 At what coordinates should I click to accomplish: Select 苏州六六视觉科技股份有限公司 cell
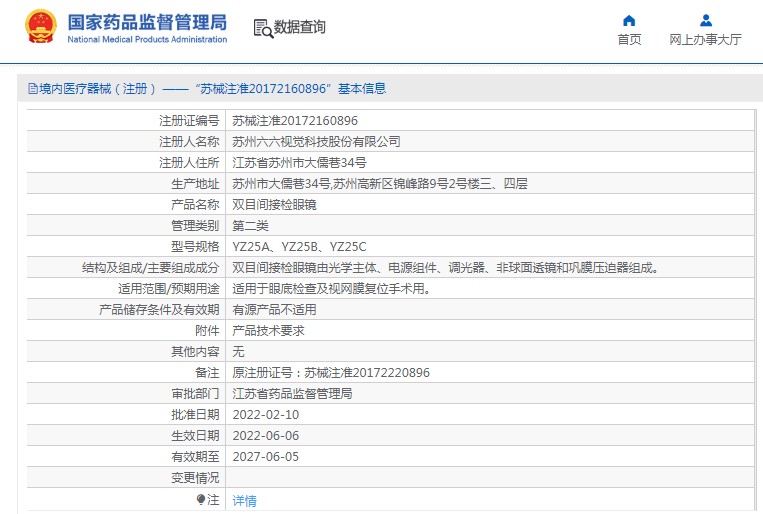point(316,142)
